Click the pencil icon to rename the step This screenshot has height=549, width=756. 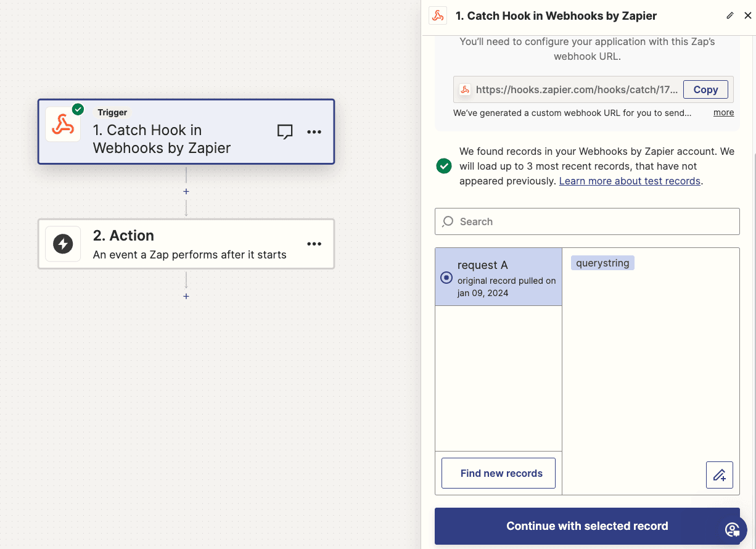point(730,15)
